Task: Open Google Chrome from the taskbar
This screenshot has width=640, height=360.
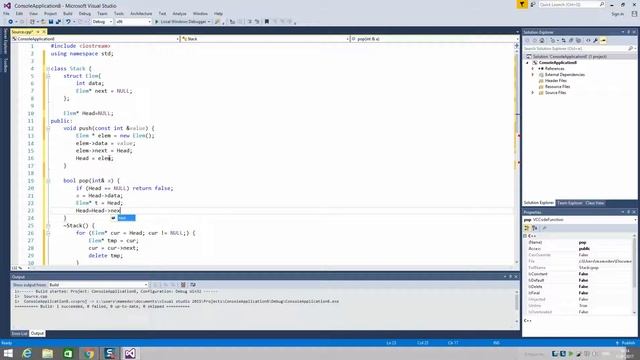Action: (x=89, y=353)
